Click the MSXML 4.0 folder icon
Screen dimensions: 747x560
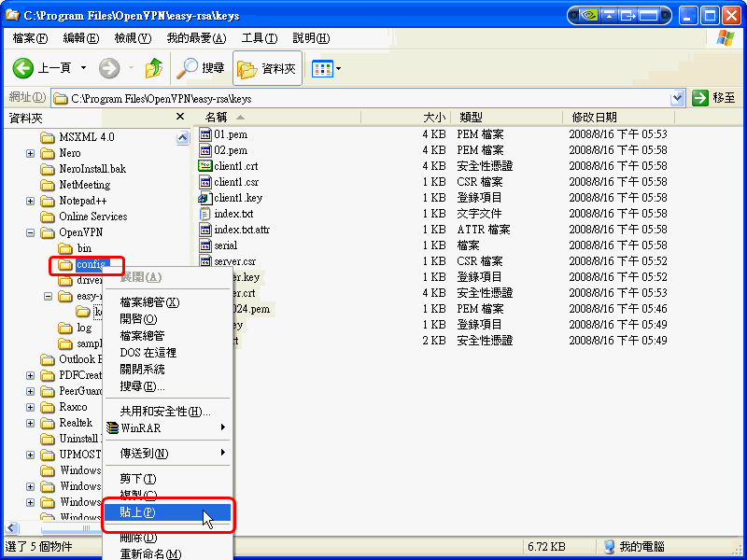tap(48, 137)
